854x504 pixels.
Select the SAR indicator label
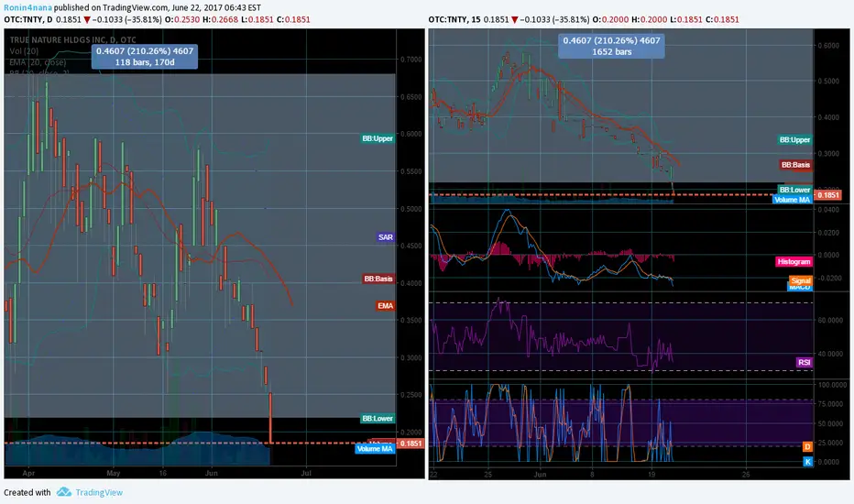click(386, 237)
